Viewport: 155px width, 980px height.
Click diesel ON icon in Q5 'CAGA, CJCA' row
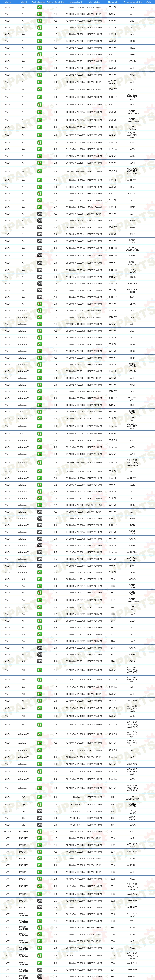40,811
